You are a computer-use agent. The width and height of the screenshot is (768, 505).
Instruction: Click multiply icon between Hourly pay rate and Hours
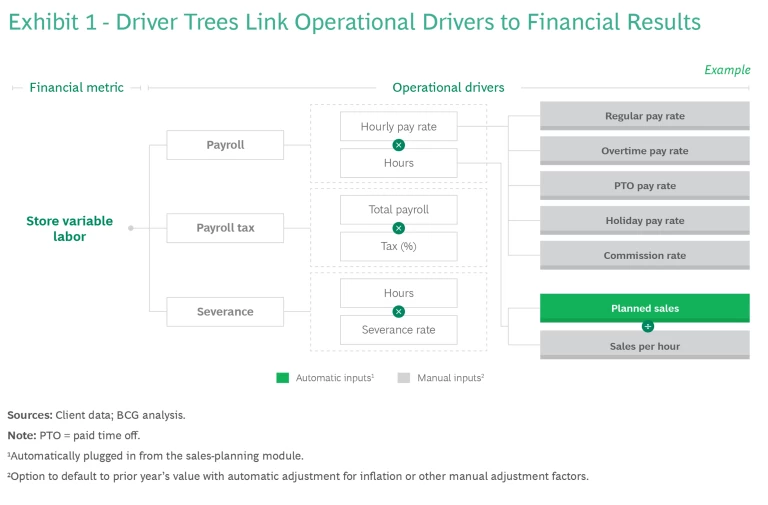[399, 145]
